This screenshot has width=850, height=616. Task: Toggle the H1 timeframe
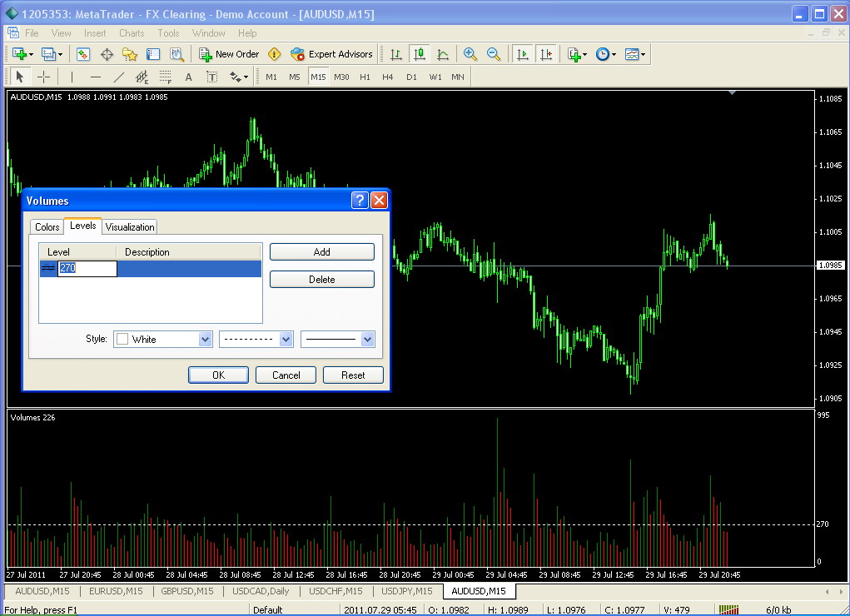pos(365,77)
